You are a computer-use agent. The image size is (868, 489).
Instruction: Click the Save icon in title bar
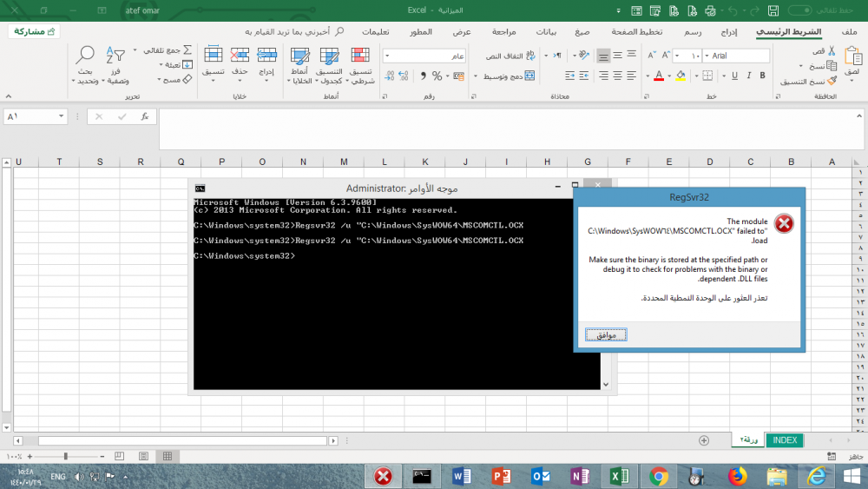(773, 10)
